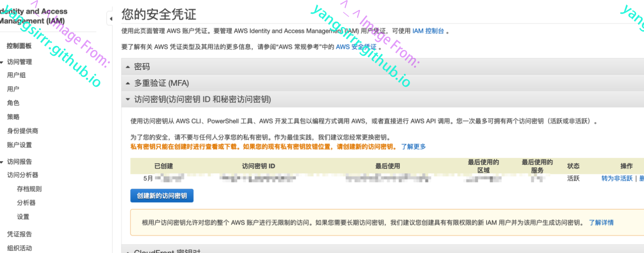
Task: Expand the 密码 section
Action: (383, 66)
